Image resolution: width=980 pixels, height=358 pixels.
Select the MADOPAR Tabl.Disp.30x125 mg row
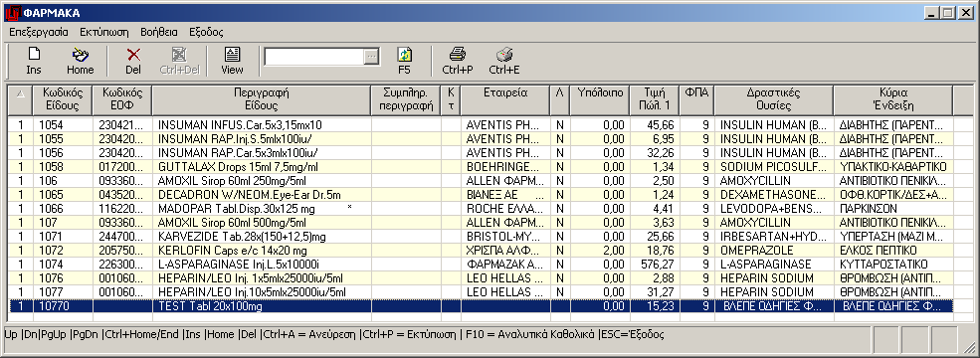tap(481, 208)
